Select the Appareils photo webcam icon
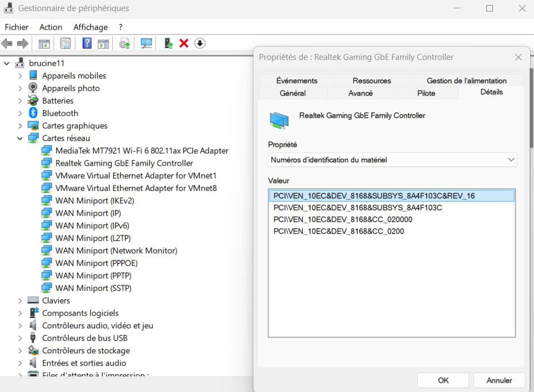534x392 pixels. tap(33, 88)
